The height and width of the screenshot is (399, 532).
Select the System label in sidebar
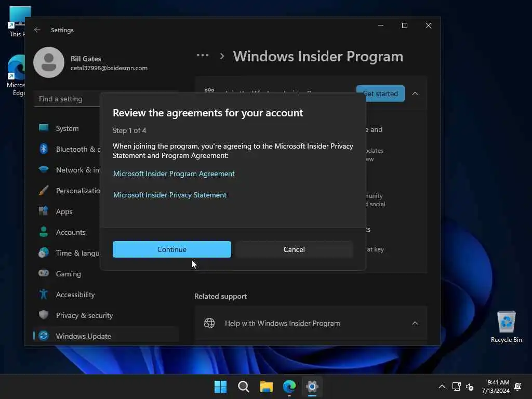[x=67, y=129]
